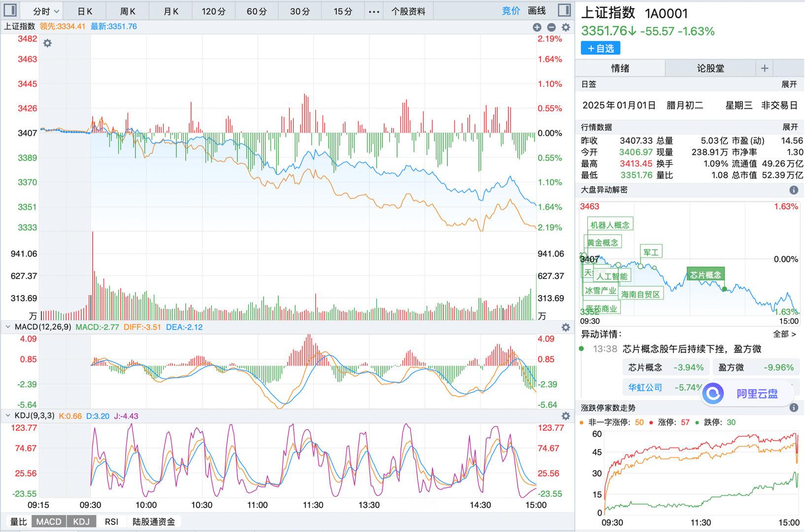805x532 pixels.
Task: Enable 画线 drawing mode
Action: coord(537,11)
